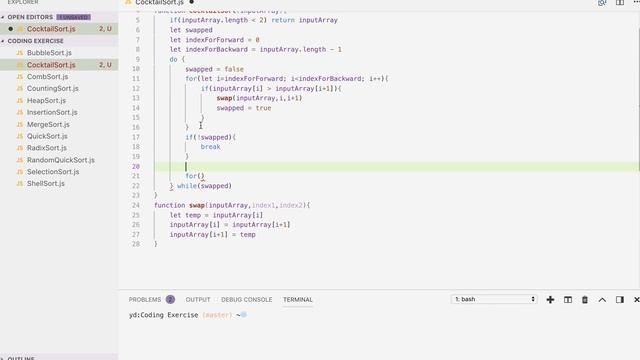
Task: Open SelectionSort.js file
Action: click(53, 172)
